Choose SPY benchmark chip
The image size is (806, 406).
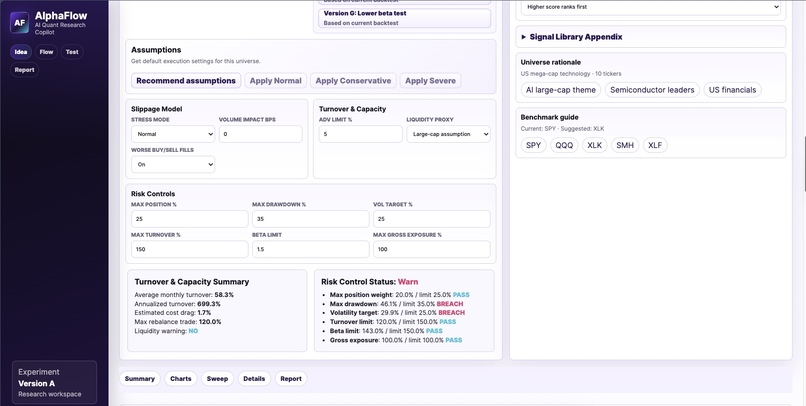pyautogui.click(x=534, y=145)
